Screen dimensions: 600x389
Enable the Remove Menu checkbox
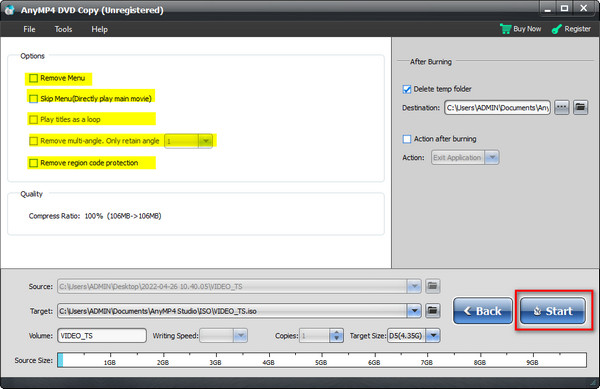coord(34,78)
